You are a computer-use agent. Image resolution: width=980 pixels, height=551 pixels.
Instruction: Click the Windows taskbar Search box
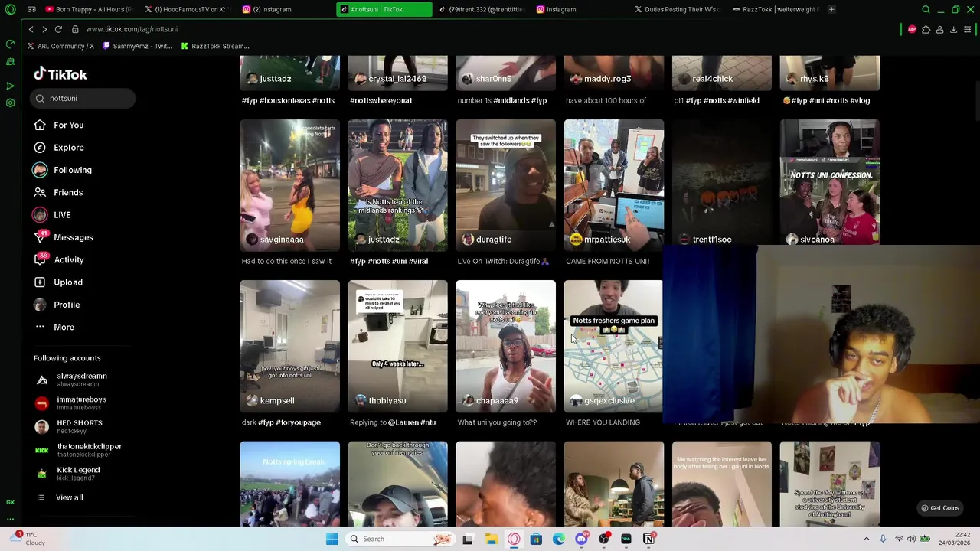(x=399, y=539)
